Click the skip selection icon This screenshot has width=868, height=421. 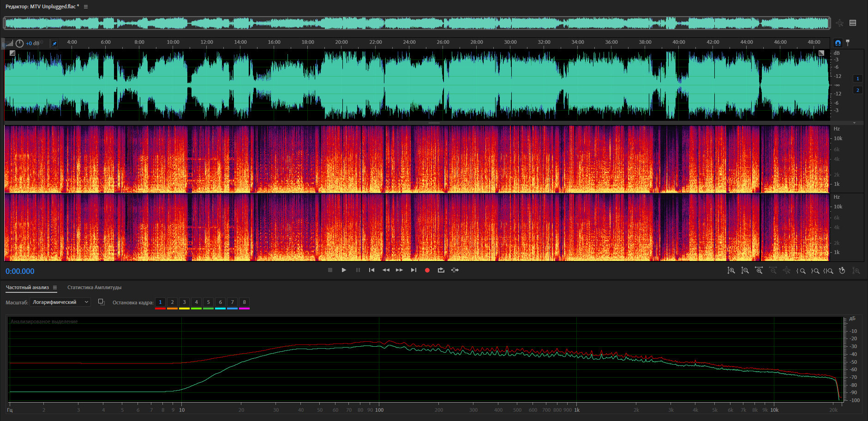(x=455, y=270)
